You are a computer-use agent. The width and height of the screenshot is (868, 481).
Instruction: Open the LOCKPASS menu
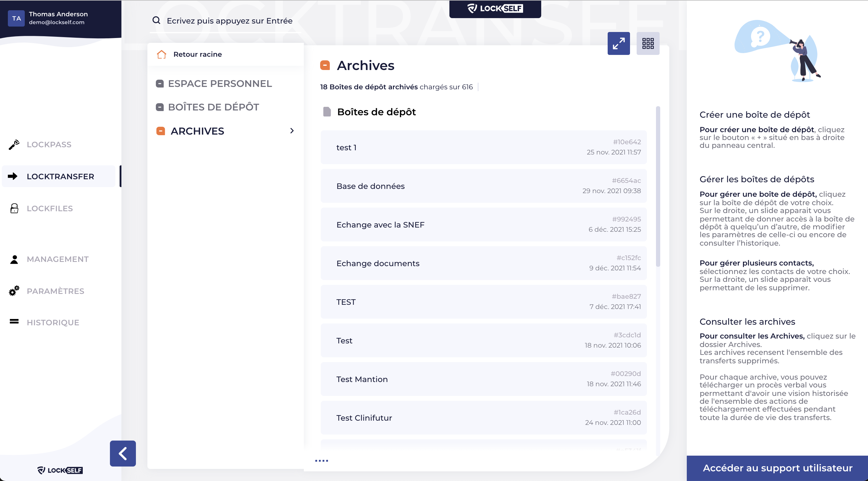pyautogui.click(x=49, y=145)
